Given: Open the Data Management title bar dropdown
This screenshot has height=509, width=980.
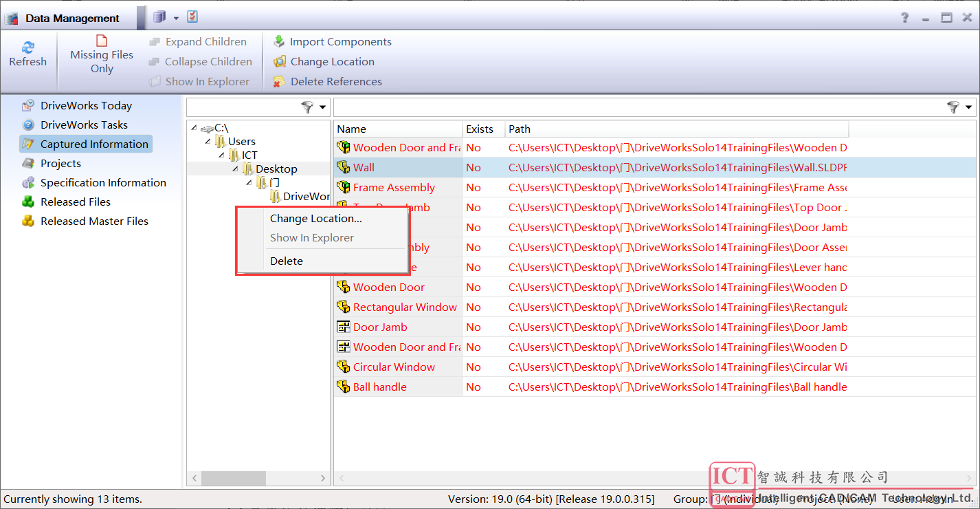Looking at the screenshot, I should [176, 17].
